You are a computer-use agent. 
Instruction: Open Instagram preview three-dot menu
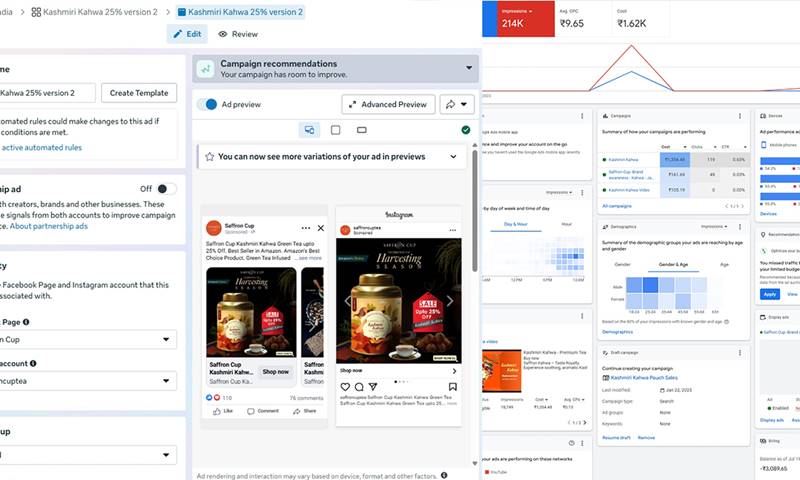[453, 230]
